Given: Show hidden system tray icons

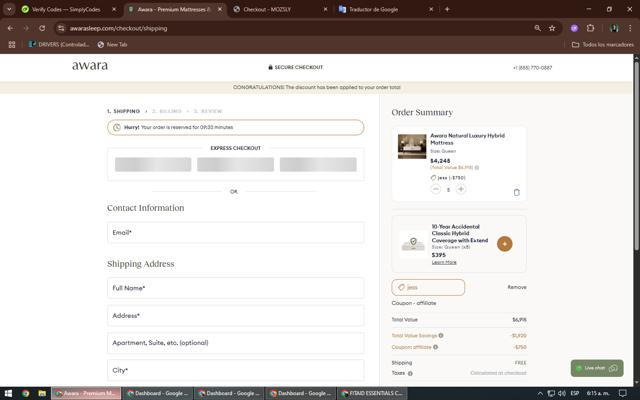Looking at the screenshot, I should point(540,393).
